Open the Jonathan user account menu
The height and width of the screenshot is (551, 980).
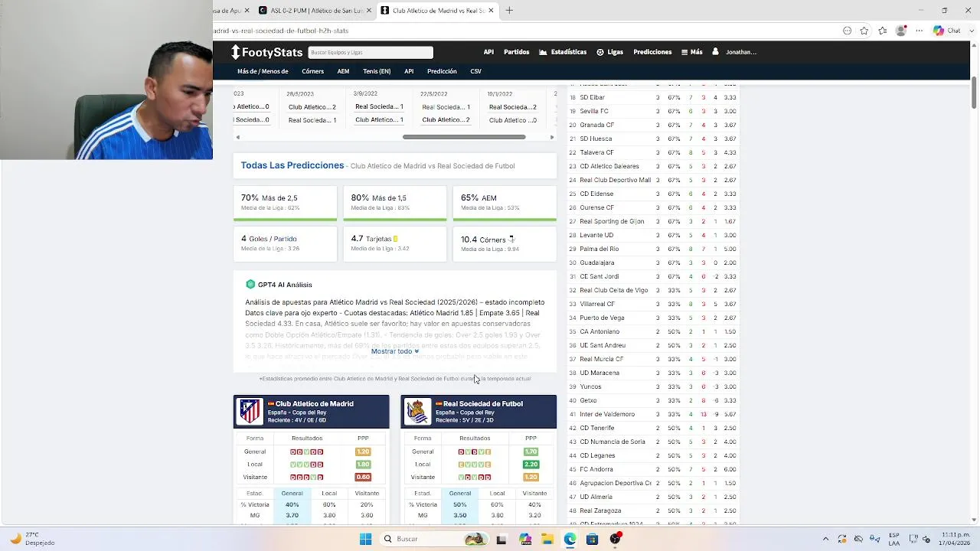tap(734, 52)
